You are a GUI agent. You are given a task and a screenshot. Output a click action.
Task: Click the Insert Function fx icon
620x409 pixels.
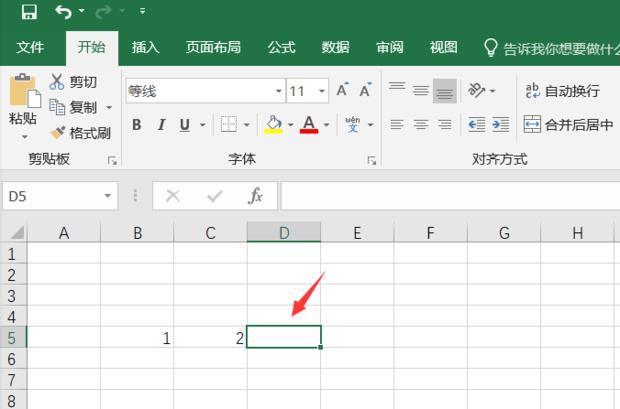click(255, 196)
